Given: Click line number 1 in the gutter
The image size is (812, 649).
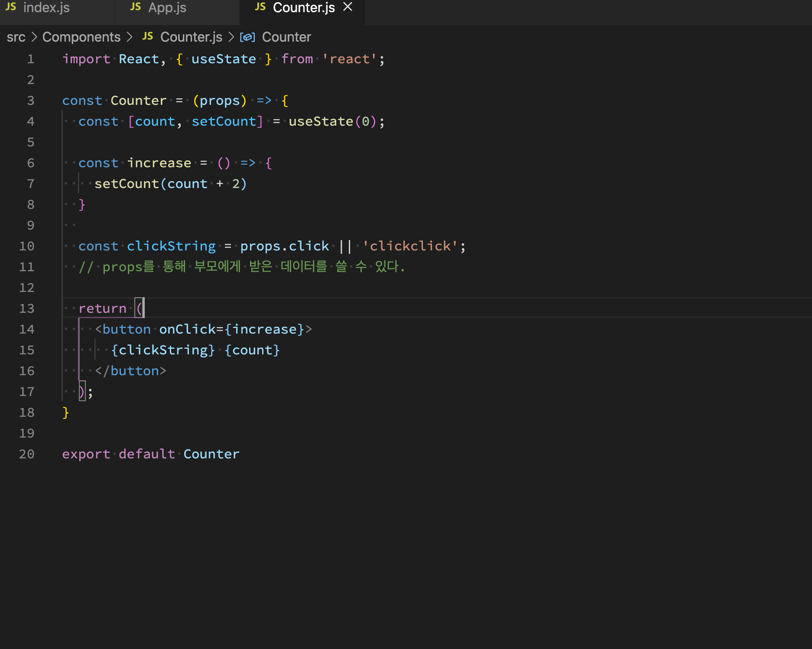Looking at the screenshot, I should [x=31, y=59].
